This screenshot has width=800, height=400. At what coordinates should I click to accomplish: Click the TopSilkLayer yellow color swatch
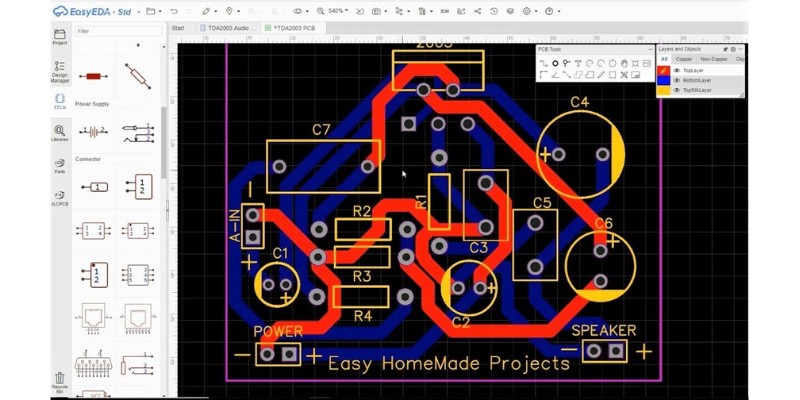pos(663,90)
